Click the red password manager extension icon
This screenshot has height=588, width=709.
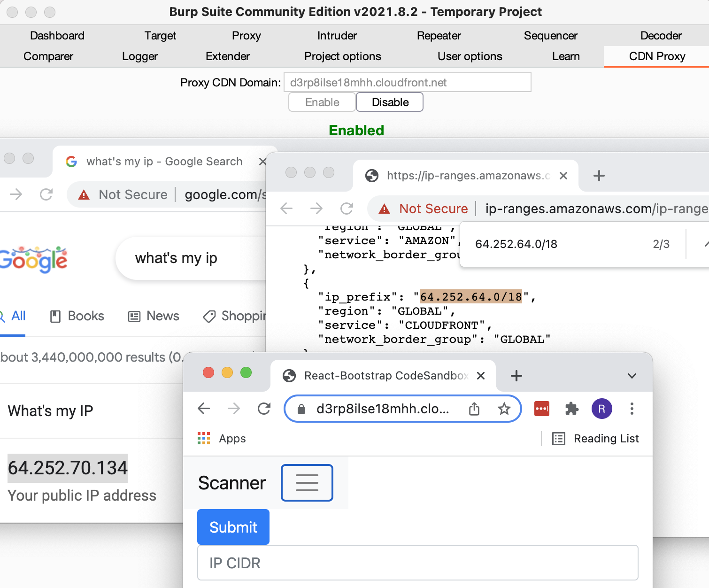542,409
